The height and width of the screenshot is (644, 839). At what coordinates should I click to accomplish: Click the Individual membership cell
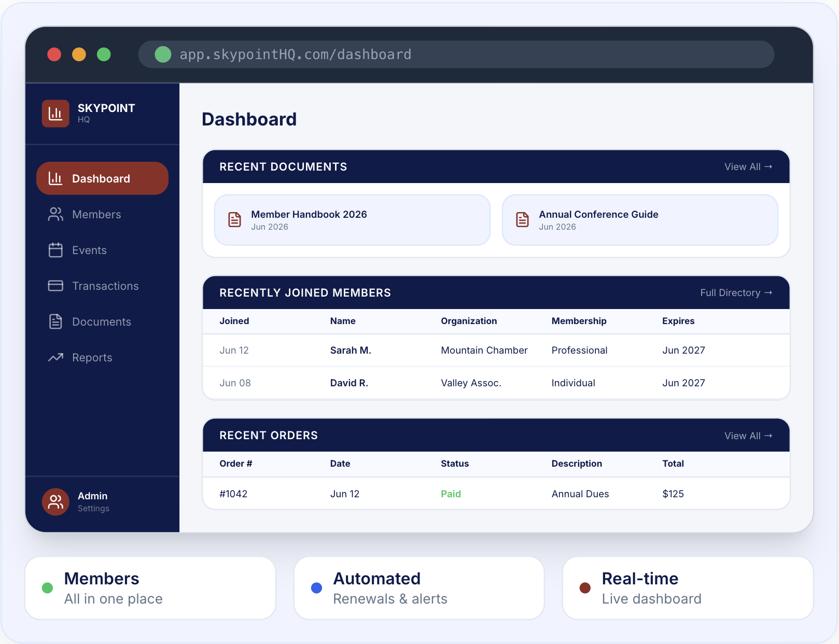point(573,383)
